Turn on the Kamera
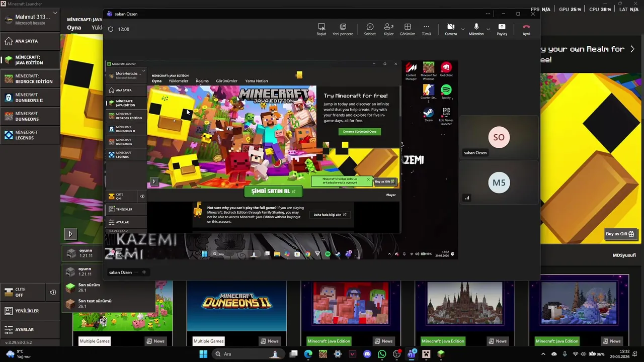 coord(451,29)
